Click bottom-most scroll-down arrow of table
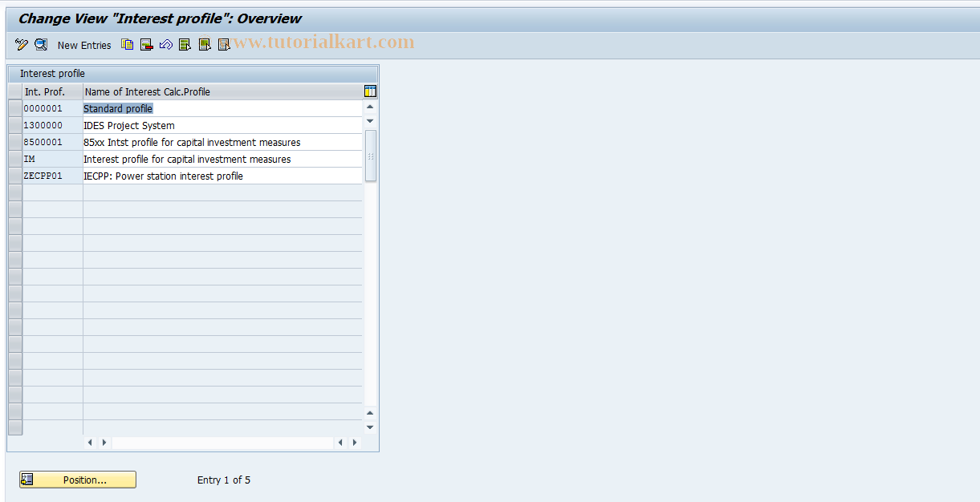Image resolution: width=980 pixels, height=502 pixels. click(x=370, y=427)
